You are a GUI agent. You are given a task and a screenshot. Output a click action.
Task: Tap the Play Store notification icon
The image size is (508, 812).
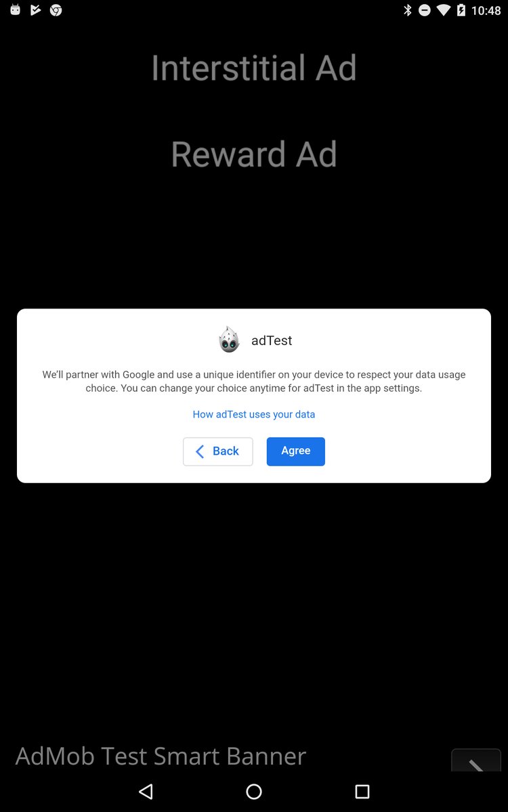[x=36, y=10]
